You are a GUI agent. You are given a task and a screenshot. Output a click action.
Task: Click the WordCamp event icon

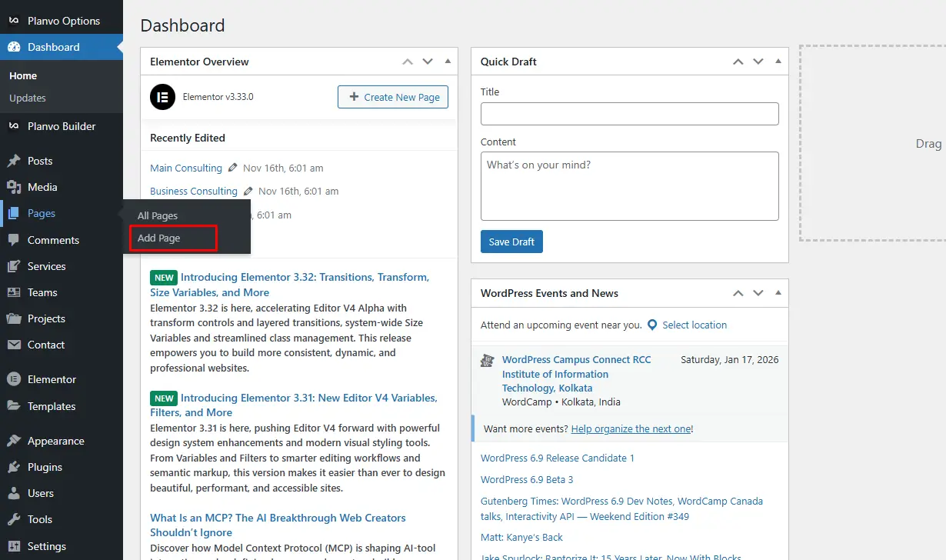point(487,360)
